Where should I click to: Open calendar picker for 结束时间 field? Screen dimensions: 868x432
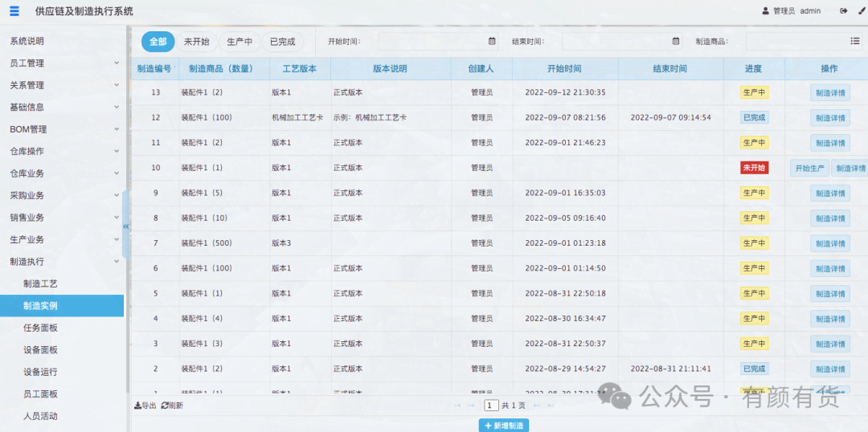[x=676, y=41]
